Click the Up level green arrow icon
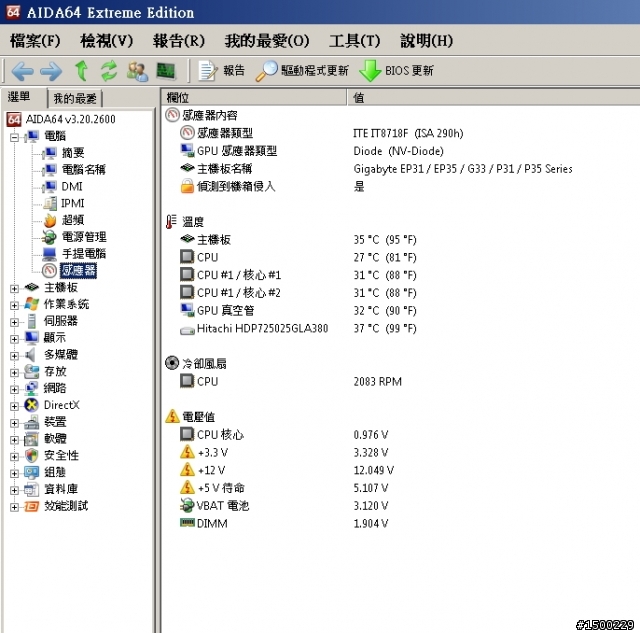The height and width of the screenshot is (633, 640). 82,71
